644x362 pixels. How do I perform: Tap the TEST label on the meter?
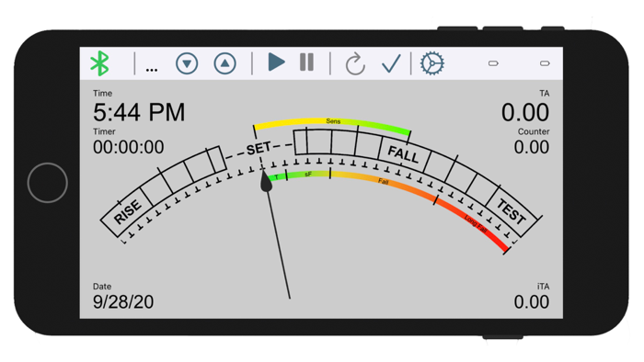click(511, 211)
